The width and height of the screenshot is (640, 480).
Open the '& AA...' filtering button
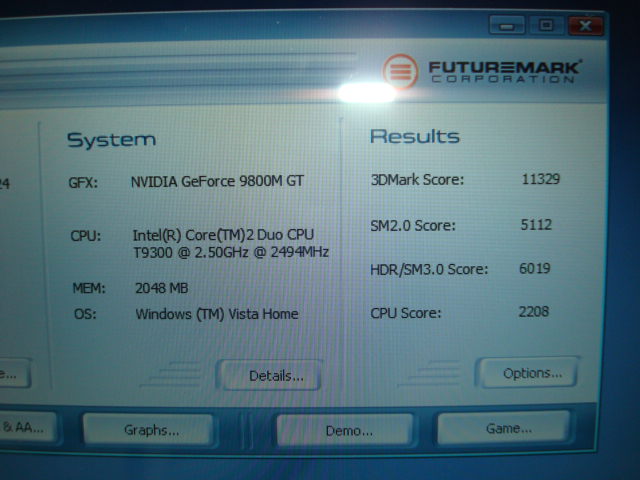(27, 427)
